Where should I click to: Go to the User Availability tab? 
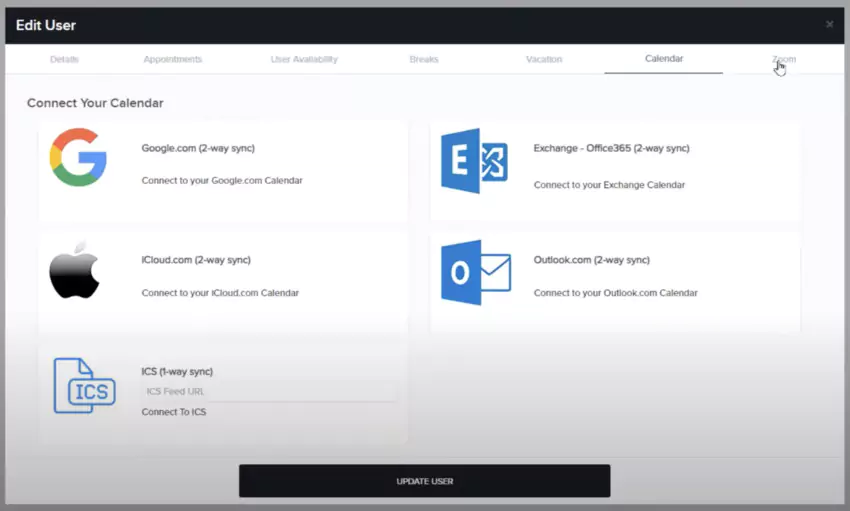click(x=304, y=59)
